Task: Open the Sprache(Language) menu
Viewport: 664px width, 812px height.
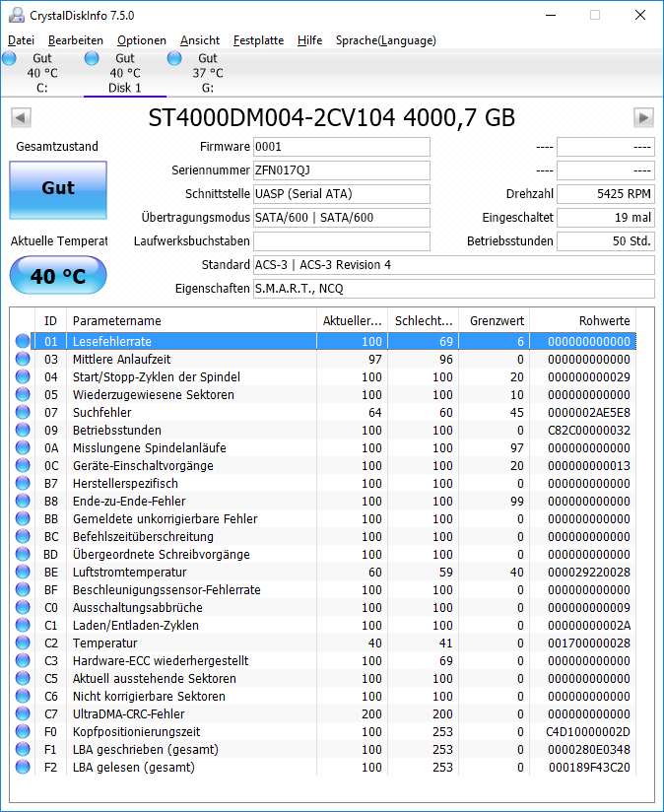Action: [x=385, y=40]
